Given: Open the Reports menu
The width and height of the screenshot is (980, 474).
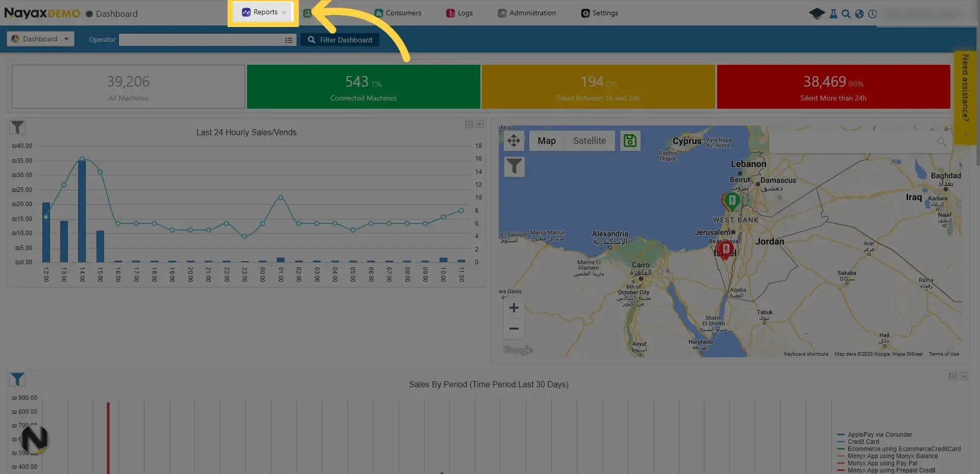Looking at the screenshot, I should [263, 12].
